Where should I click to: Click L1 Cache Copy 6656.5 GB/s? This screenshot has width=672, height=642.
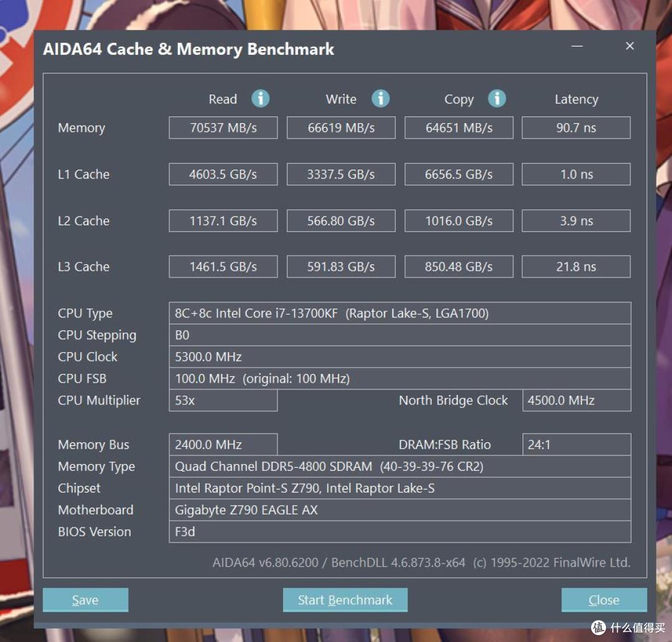pyautogui.click(x=459, y=174)
